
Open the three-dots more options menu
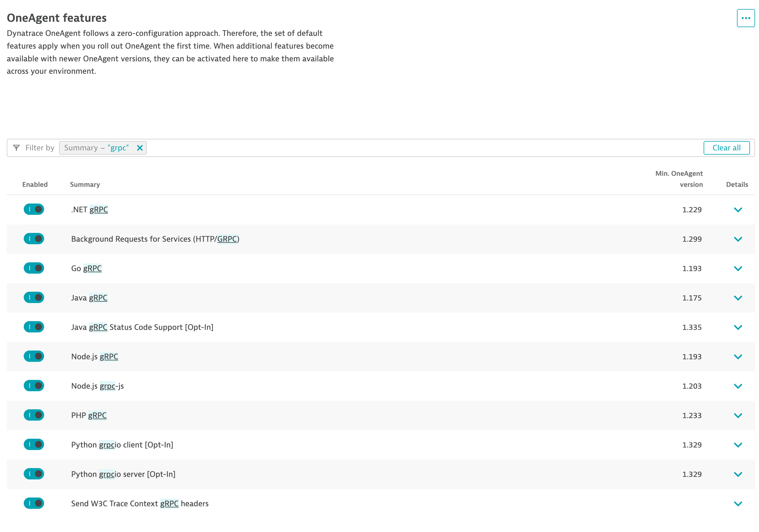pos(745,18)
